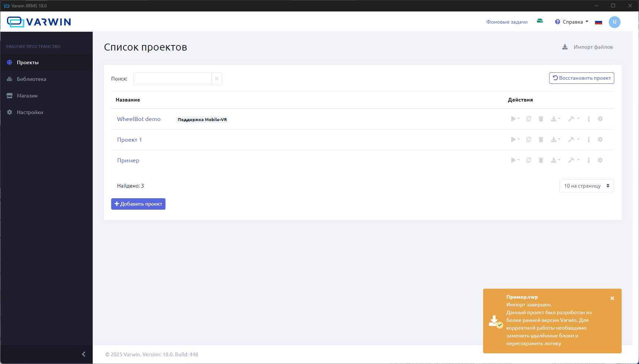Image resolution: width=639 pixels, height=364 pixels.
Task: Open info for the Пример project
Action: point(588,160)
